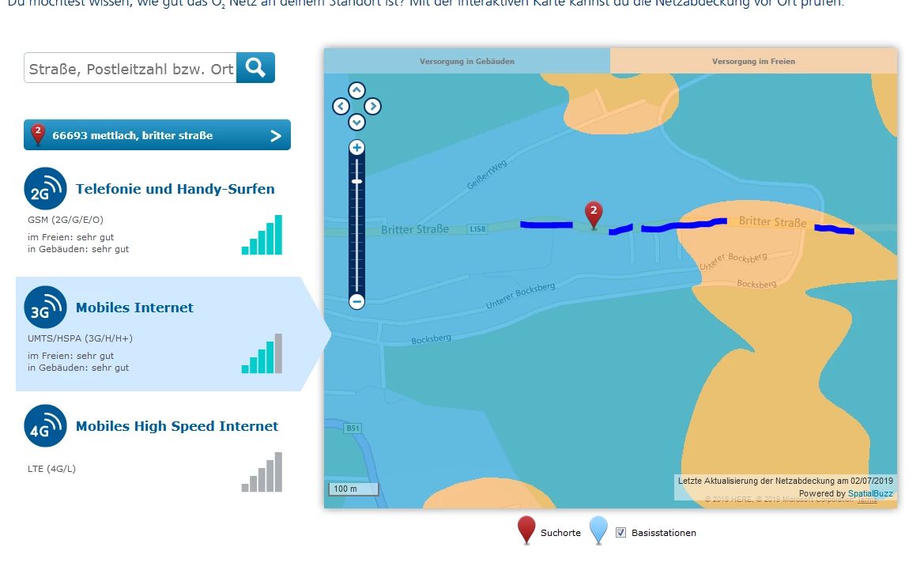The image size is (924, 570).
Task: Zoom out with the minus button
Action: coord(356,302)
